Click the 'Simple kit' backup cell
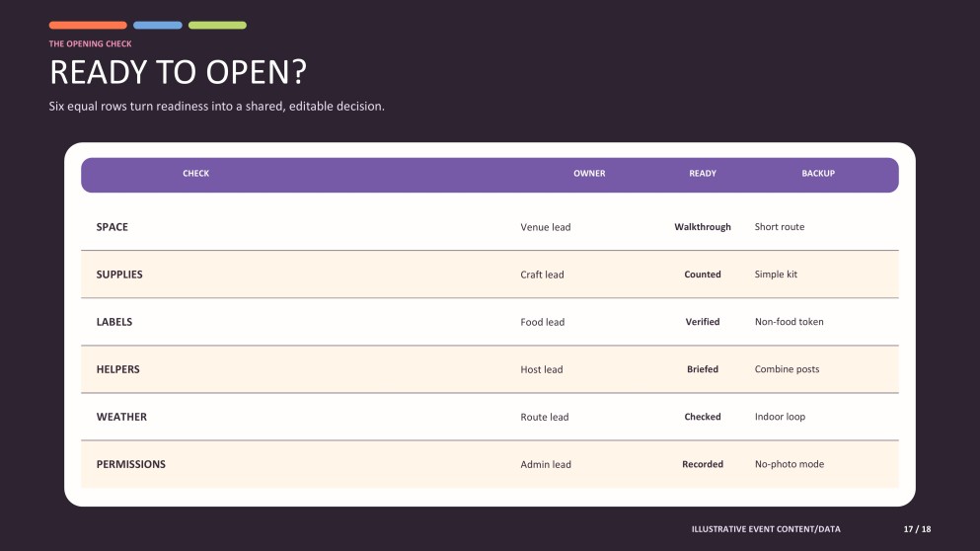This screenshot has height=551, width=980. coord(776,275)
